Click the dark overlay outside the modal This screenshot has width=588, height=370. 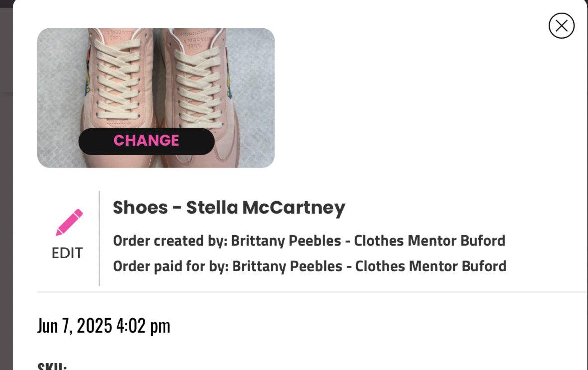(6, 199)
